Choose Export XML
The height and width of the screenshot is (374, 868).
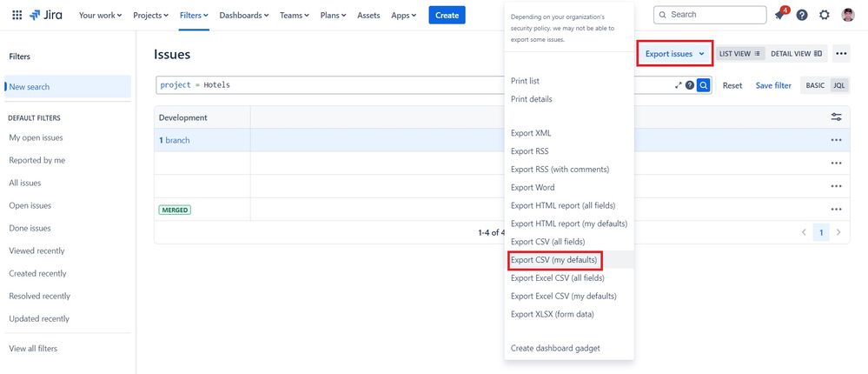568,133
